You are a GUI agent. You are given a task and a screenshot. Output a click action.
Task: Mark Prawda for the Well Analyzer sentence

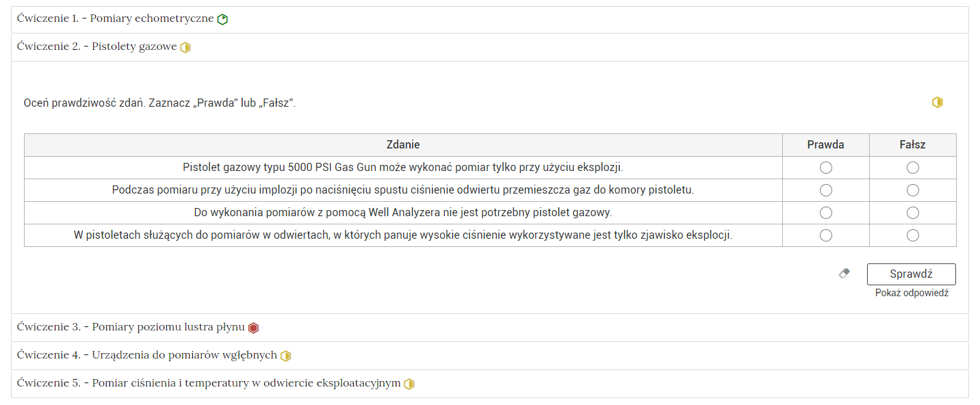click(x=826, y=213)
